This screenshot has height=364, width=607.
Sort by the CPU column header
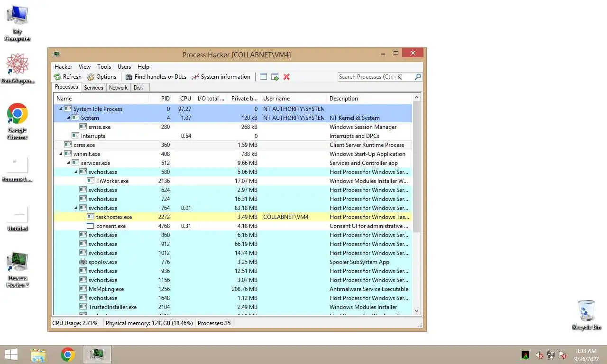(x=184, y=99)
